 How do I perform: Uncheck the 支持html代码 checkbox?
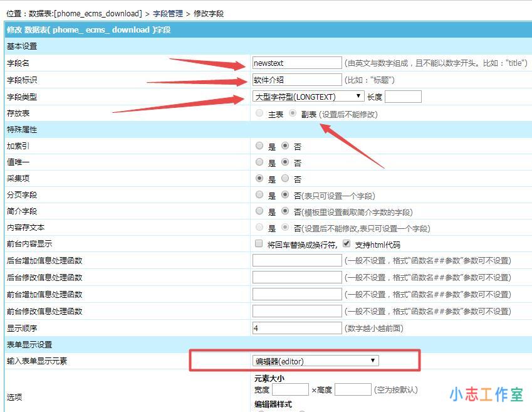346,243
